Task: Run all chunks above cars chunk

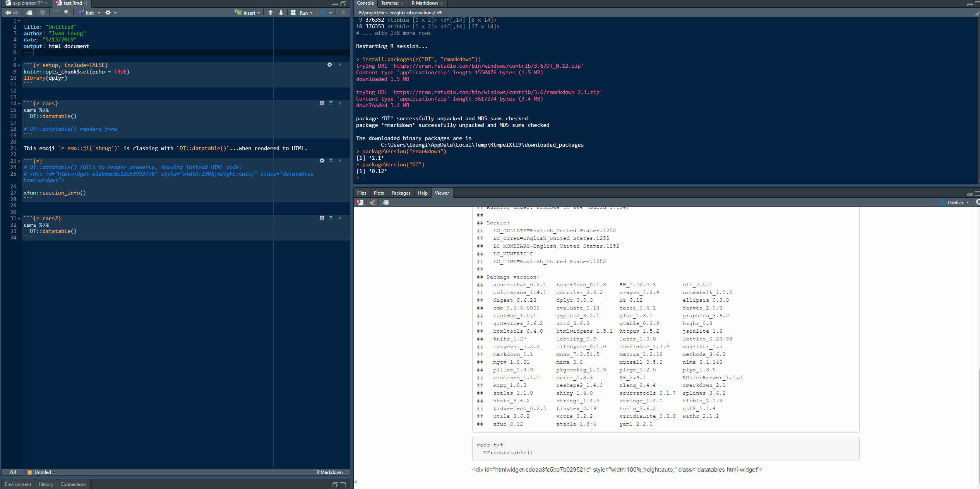Action: pyautogui.click(x=331, y=103)
